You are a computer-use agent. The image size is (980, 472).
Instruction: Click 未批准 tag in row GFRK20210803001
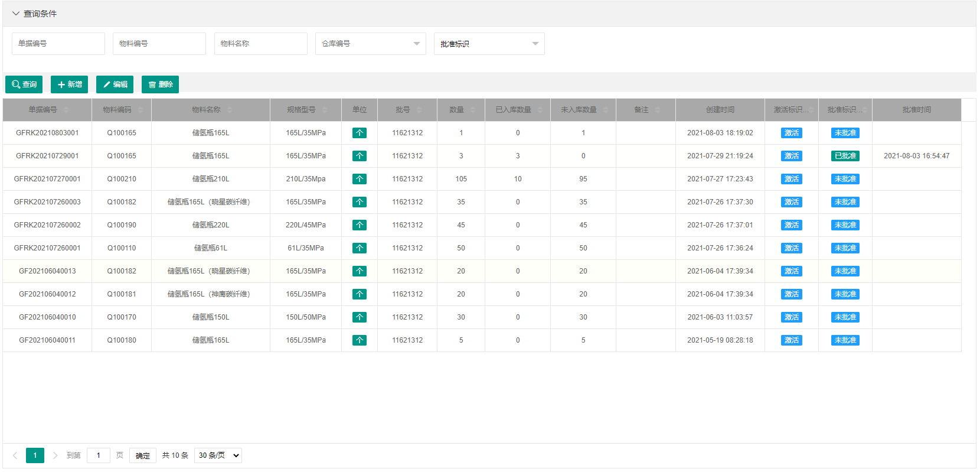[x=845, y=133]
